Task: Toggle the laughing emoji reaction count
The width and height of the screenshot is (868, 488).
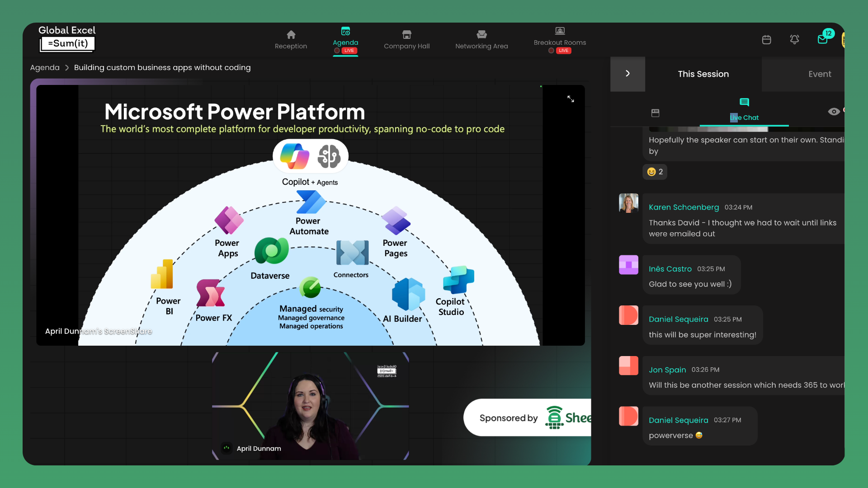Action: 655,172
